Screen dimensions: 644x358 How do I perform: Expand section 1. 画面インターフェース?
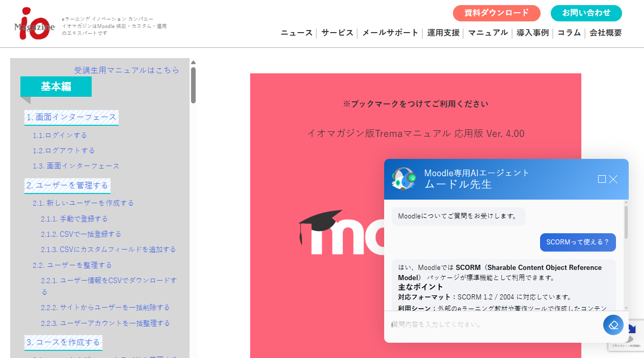coord(71,117)
